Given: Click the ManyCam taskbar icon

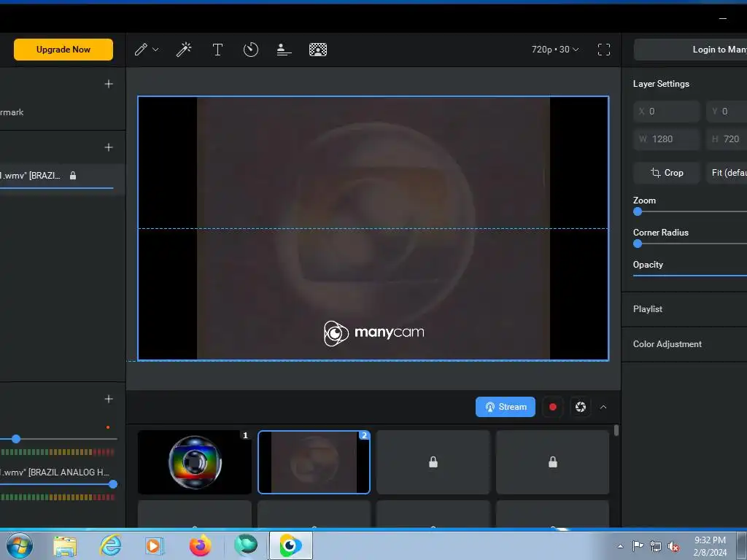Looking at the screenshot, I should pyautogui.click(x=290, y=545).
